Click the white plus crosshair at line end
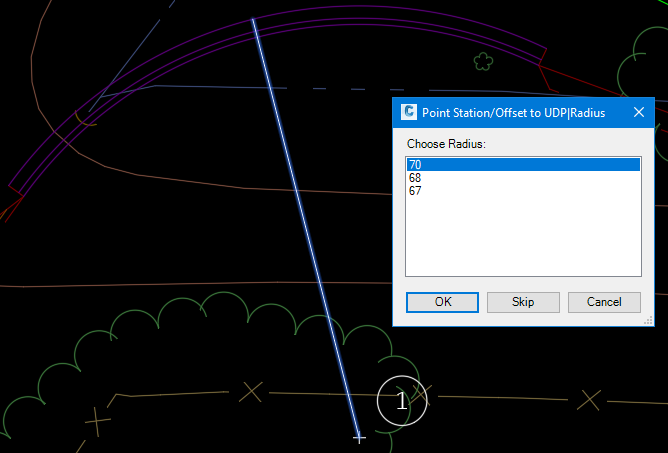The width and height of the screenshot is (668, 453). (360, 437)
